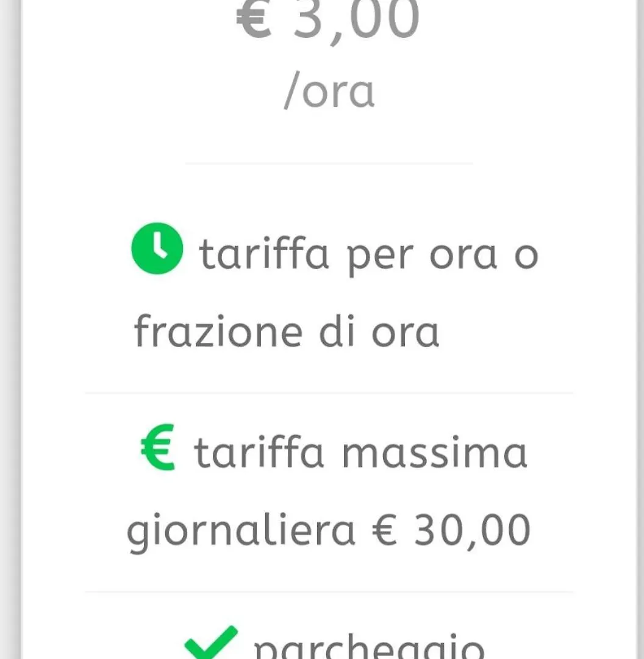The image size is (644, 659).
Task: Click the green euro symbol icon
Action: pos(157,447)
